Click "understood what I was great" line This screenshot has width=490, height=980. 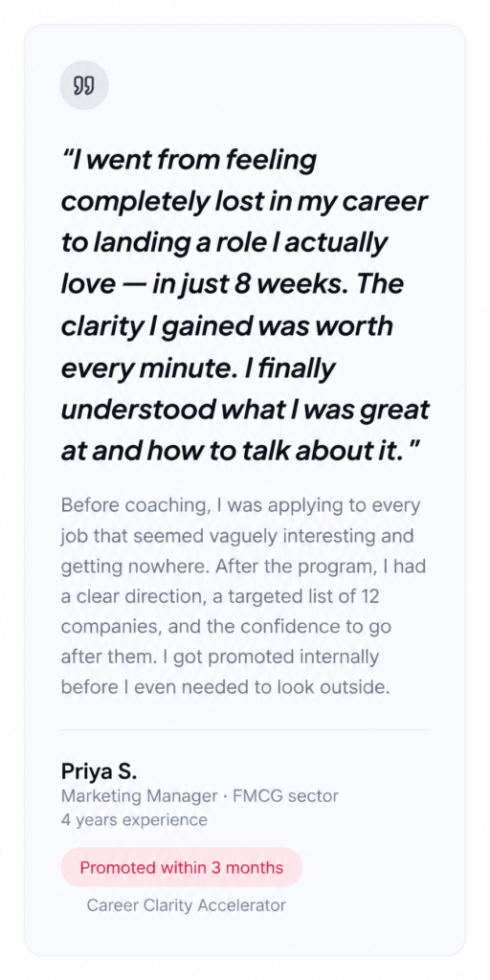(245, 410)
